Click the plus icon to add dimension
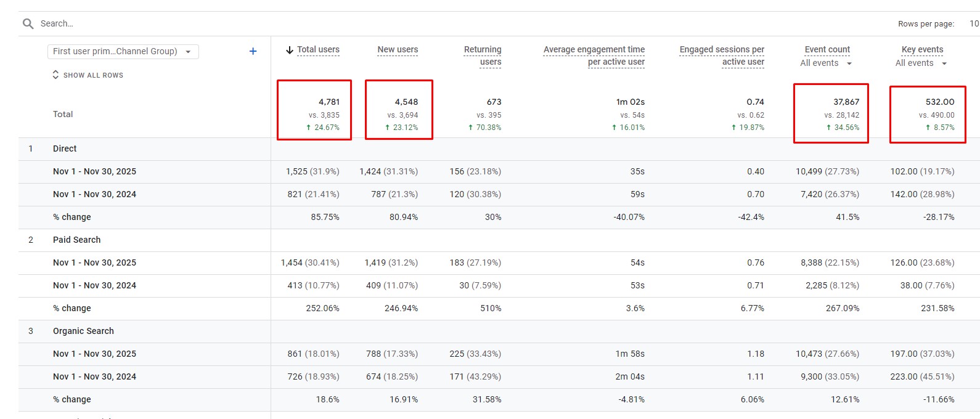Screen dimensions: 980x419 point(253,51)
